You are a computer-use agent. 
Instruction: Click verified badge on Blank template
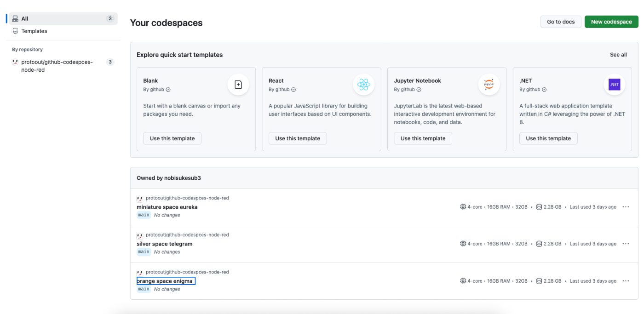(x=168, y=90)
